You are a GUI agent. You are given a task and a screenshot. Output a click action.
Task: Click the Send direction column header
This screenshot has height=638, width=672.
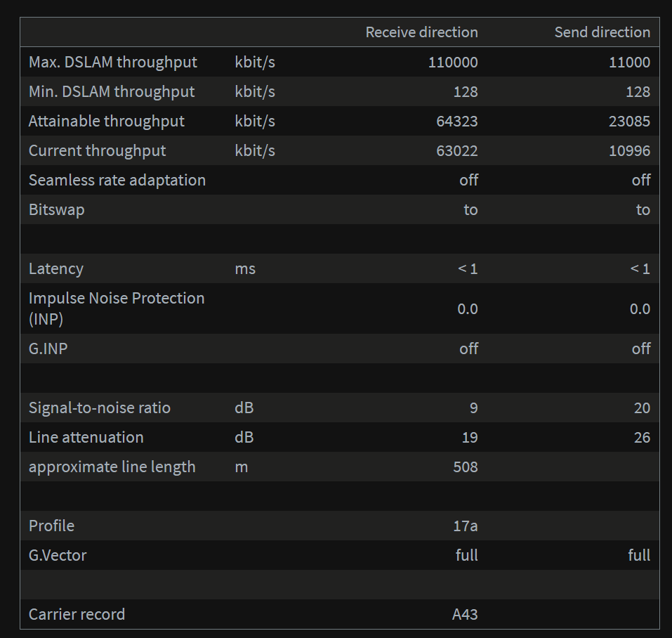602,32
